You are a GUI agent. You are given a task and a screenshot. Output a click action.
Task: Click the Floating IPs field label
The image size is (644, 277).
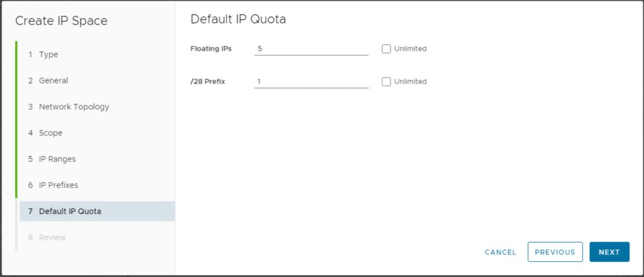point(211,49)
